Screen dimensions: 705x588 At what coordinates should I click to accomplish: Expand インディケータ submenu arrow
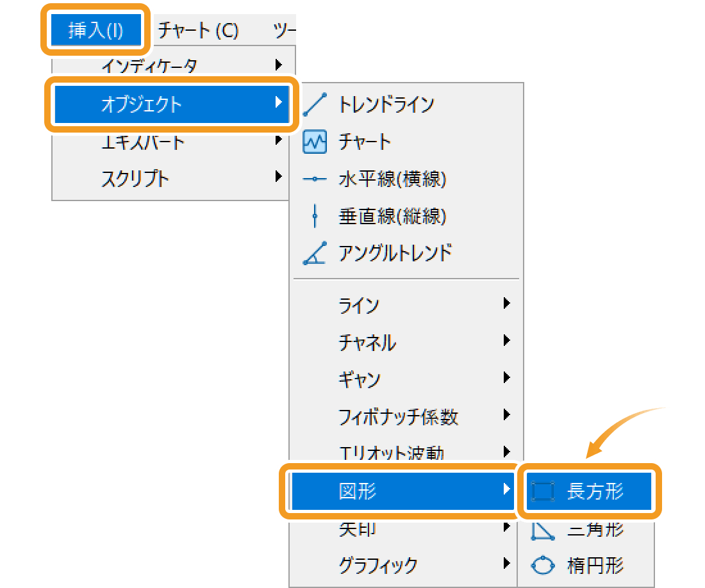point(279,65)
